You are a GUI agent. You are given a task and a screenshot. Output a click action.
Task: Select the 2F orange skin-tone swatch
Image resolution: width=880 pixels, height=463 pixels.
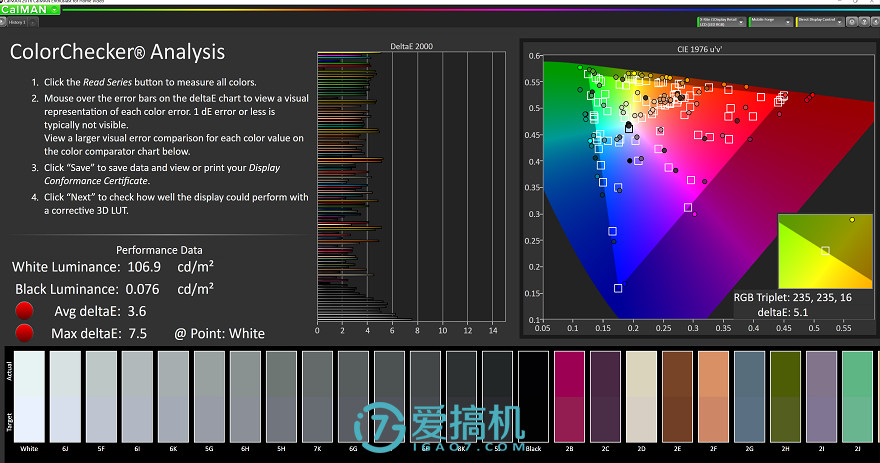coord(713,397)
